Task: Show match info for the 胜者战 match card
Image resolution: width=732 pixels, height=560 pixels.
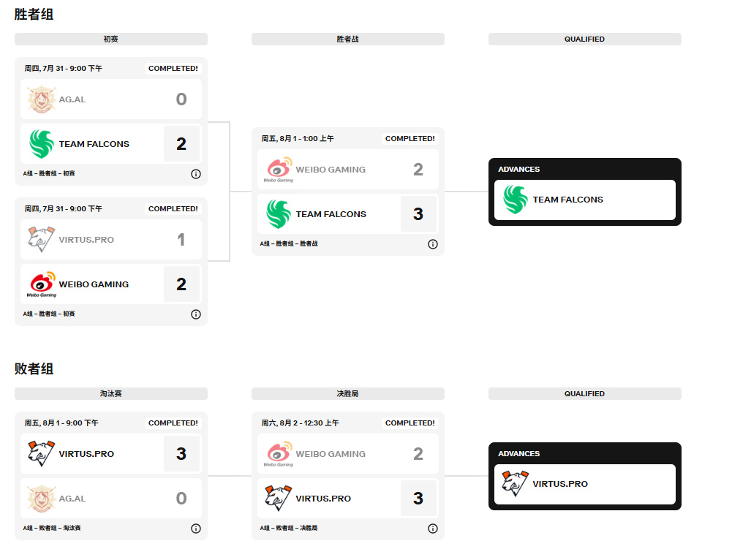Action: pos(433,244)
